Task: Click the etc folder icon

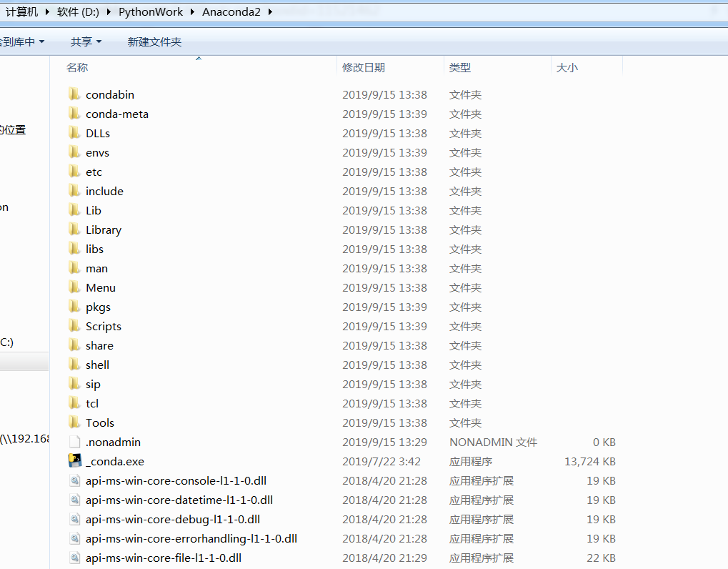Action: point(74,172)
